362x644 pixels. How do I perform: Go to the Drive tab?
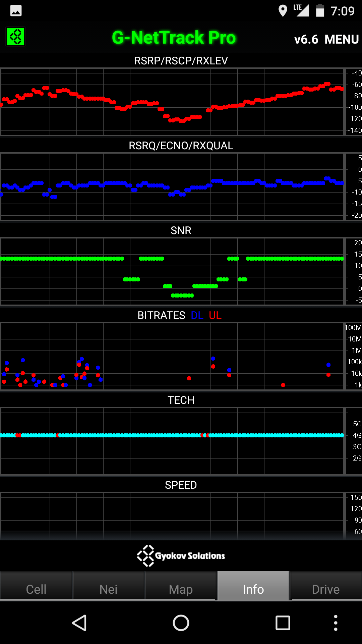[326, 589]
